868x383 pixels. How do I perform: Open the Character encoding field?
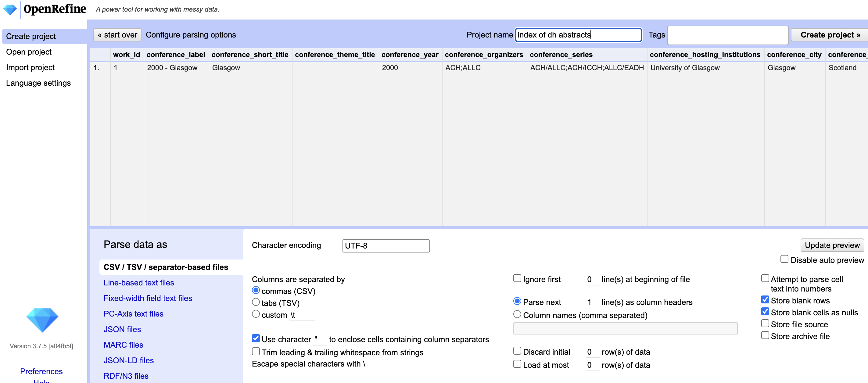coord(386,245)
